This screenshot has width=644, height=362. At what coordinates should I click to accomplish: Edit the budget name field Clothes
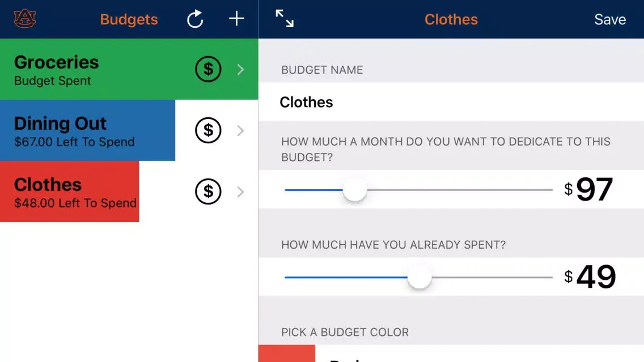pos(451,102)
